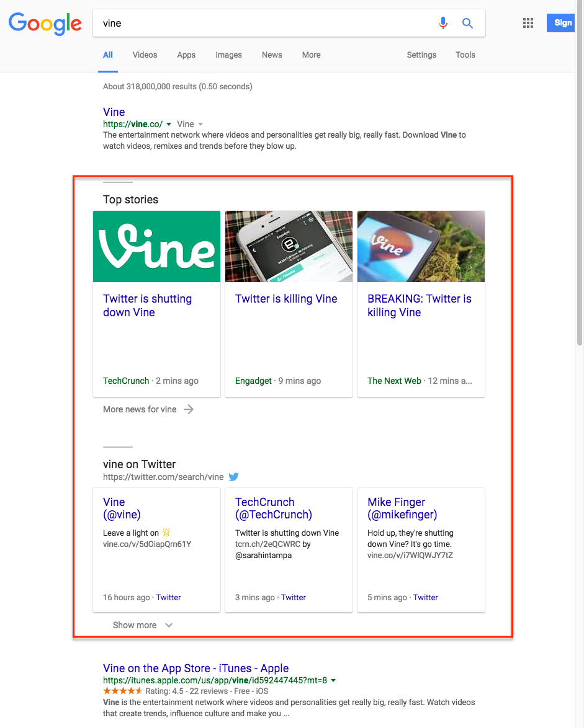
Task: Open the Vine breadcrumb dropdown arrow
Action: (x=200, y=124)
